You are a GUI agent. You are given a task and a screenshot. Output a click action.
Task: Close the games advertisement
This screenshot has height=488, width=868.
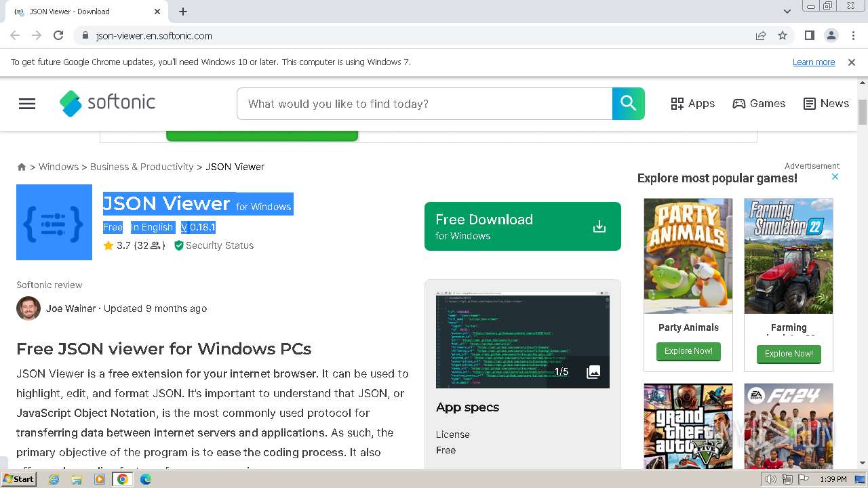pos(835,177)
